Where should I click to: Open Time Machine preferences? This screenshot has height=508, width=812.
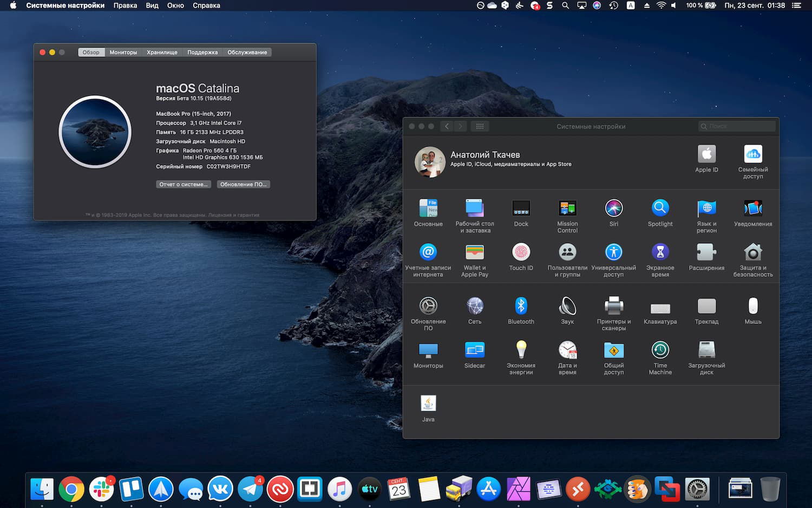click(660, 351)
